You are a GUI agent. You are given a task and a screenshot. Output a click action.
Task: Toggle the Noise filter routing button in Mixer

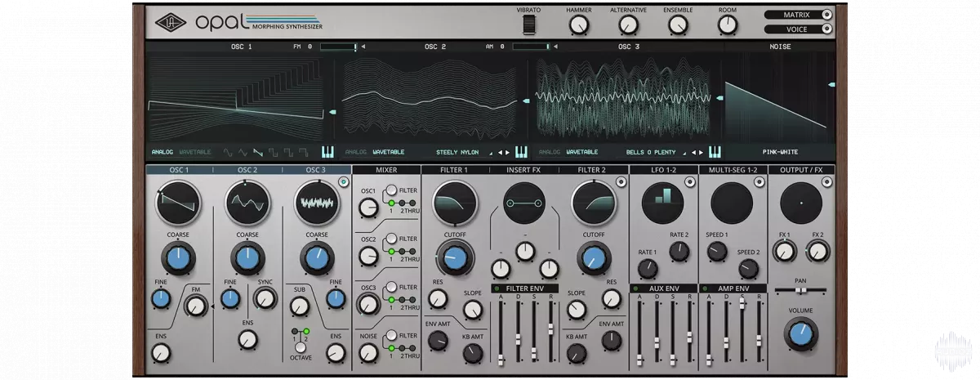click(390, 335)
